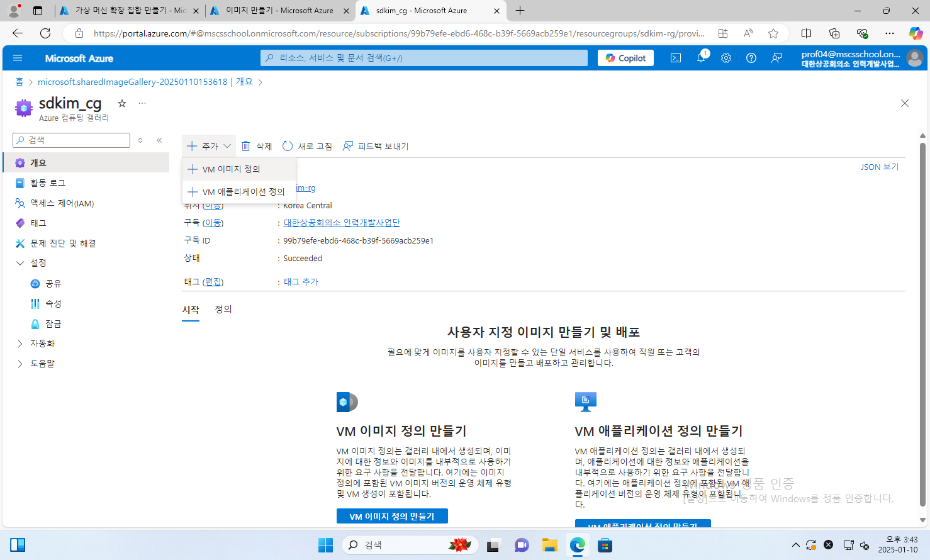Click the VM 이미지 정의 만들기 button
Screen dimensions: 930x560
click(392, 516)
